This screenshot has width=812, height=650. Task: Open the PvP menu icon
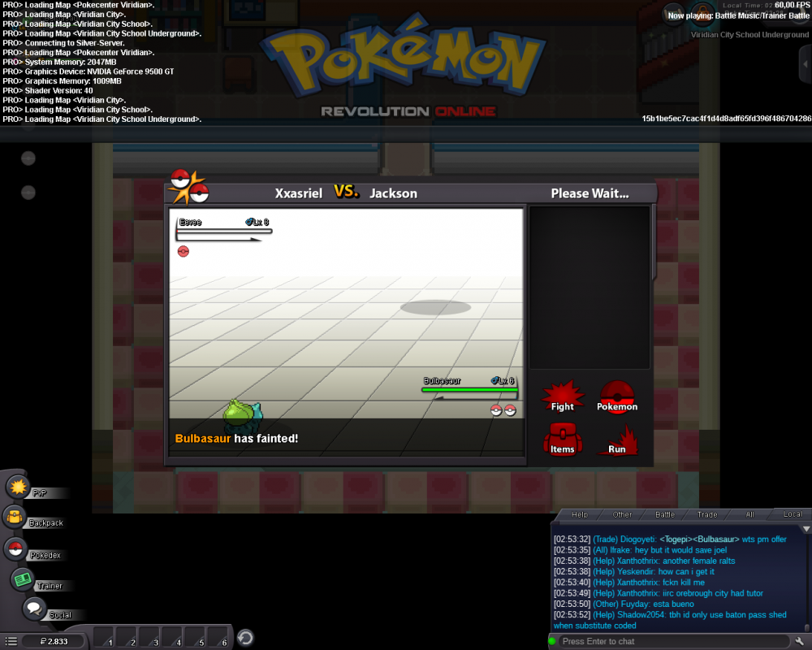click(x=19, y=487)
